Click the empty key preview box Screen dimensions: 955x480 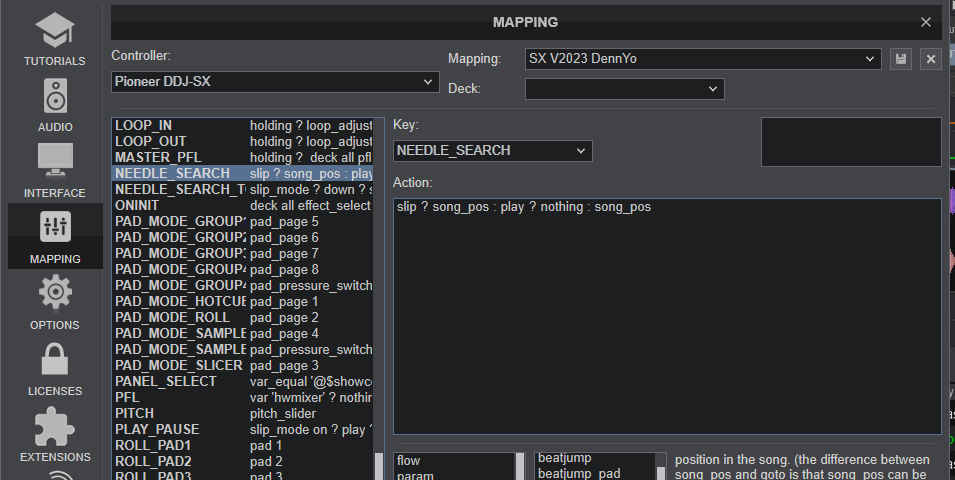[x=851, y=142]
